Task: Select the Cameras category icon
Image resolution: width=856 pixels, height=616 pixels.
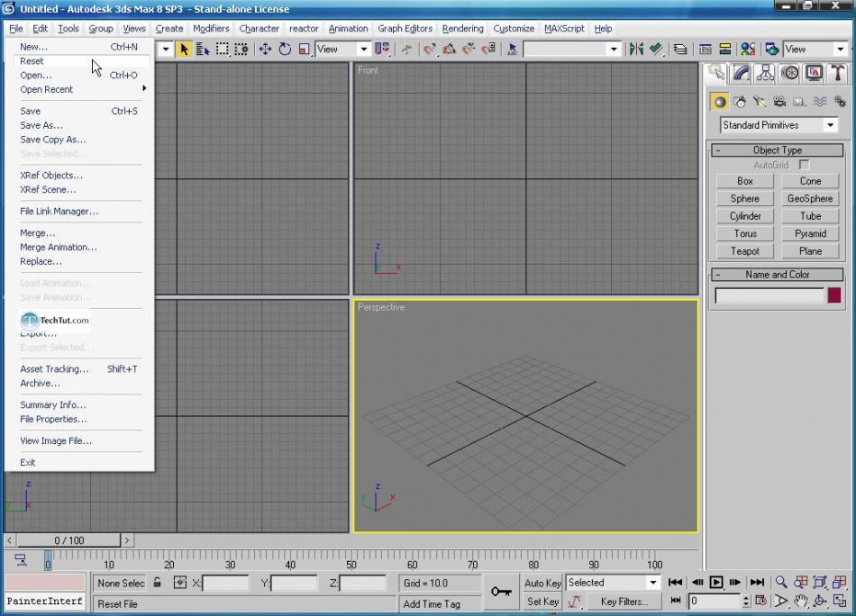Action: (x=779, y=102)
